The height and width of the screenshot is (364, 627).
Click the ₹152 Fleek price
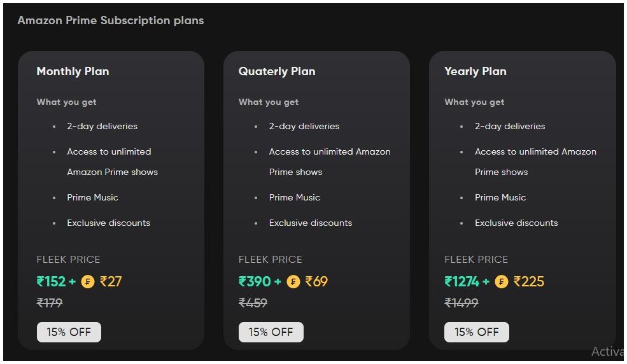51,282
